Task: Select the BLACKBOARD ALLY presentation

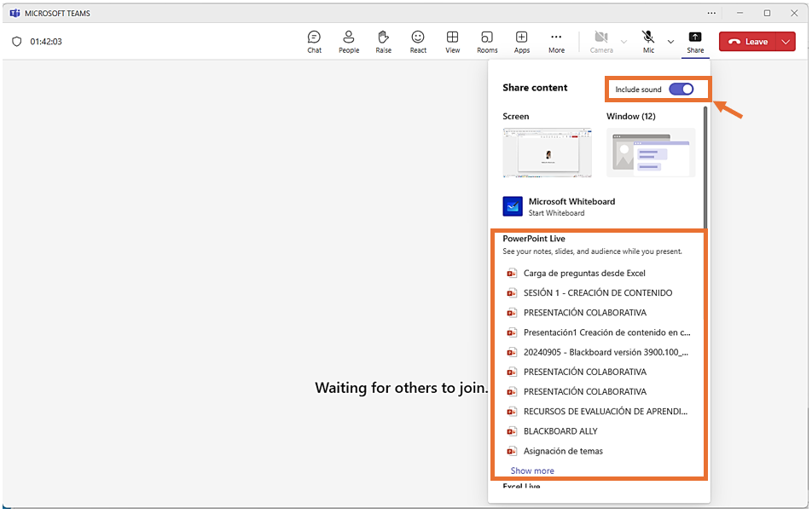Action: point(560,431)
